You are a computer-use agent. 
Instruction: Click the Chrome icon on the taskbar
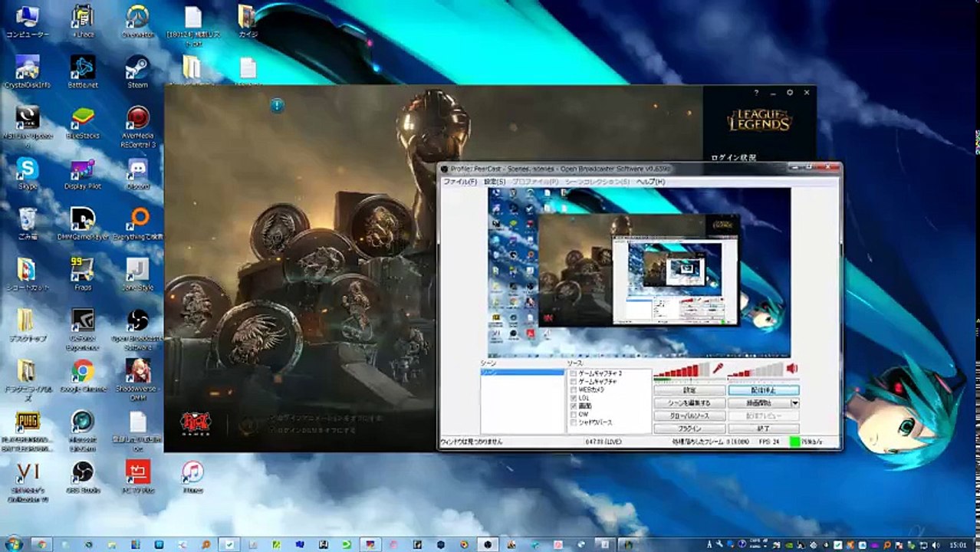(x=41, y=544)
